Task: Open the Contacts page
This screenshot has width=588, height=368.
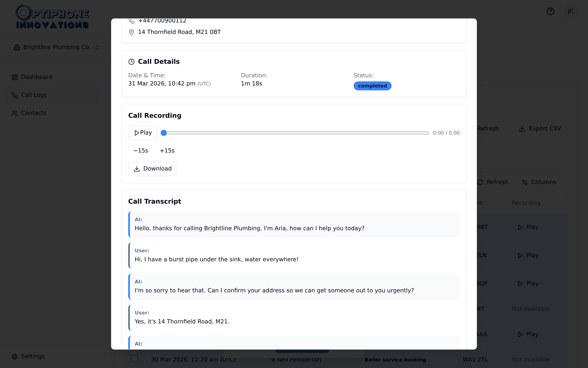Action: pos(52,113)
